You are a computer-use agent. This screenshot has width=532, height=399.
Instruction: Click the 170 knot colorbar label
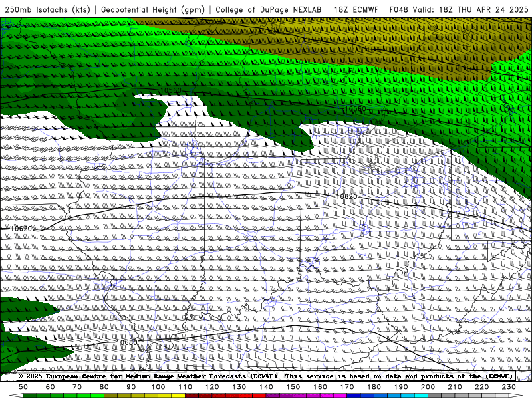(x=347, y=387)
